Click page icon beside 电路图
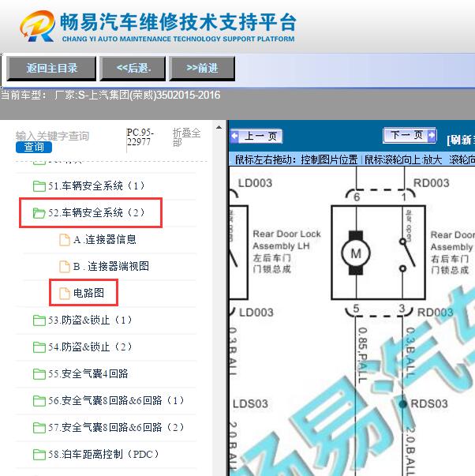 pos(64,293)
